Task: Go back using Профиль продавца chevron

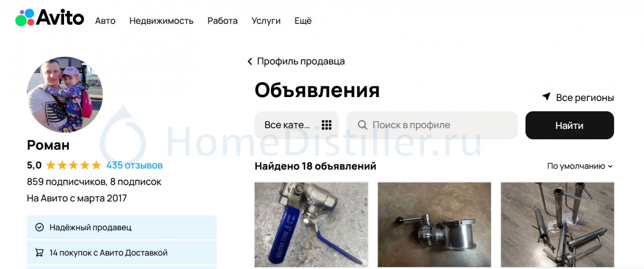Action: 250,62
